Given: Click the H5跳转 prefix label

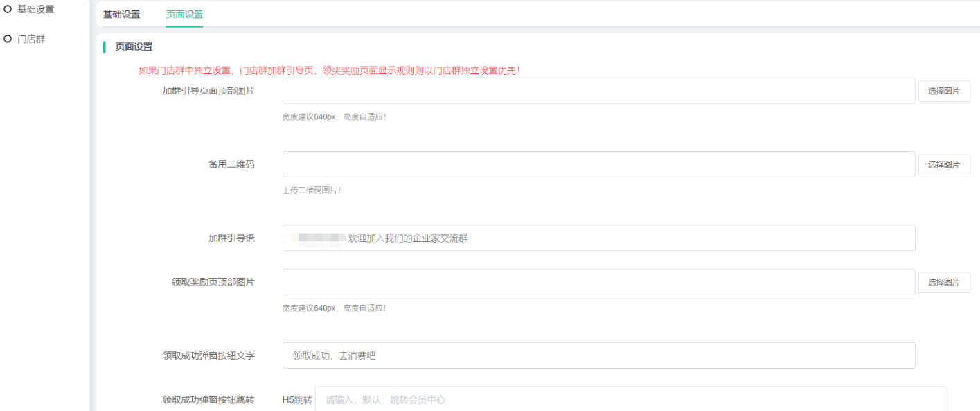Looking at the screenshot, I should (x=297, y=400).
